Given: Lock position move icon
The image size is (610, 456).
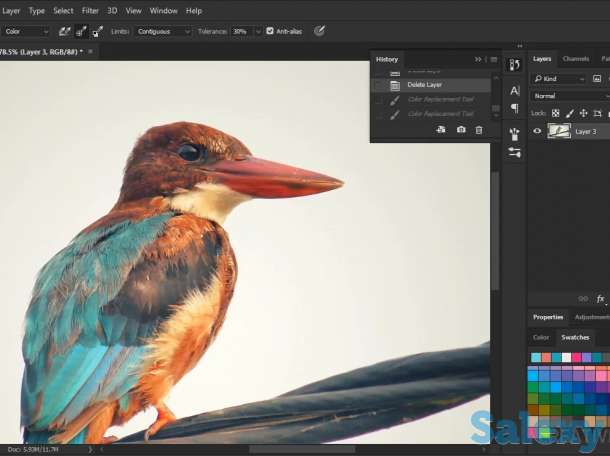Looking at the screenshot, I should click(x=584, y=113).
